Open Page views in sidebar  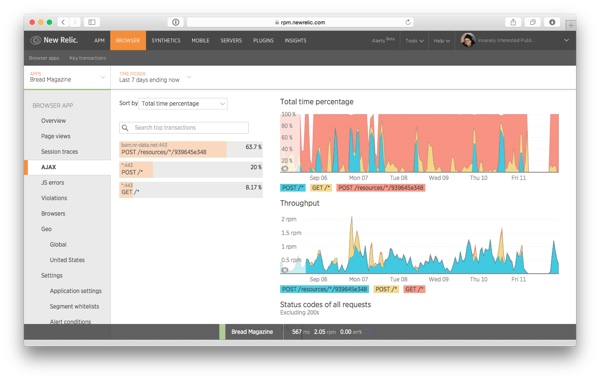click(x=56, y=136)
